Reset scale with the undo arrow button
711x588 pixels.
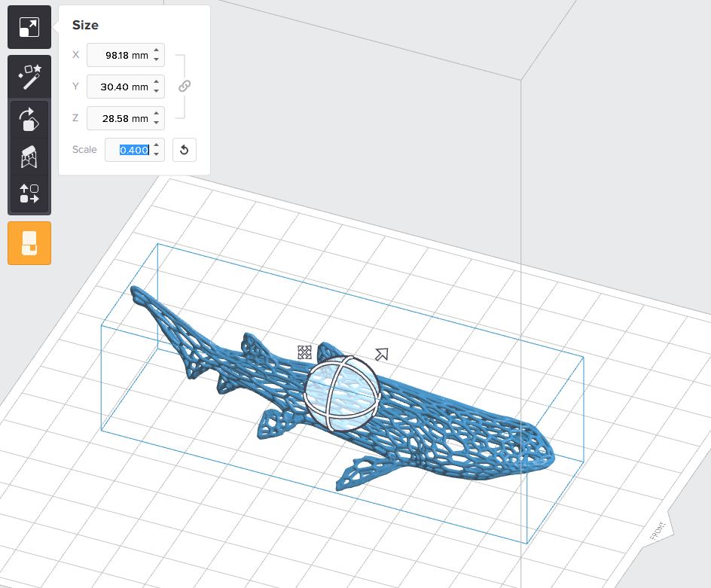coord(184,150)
